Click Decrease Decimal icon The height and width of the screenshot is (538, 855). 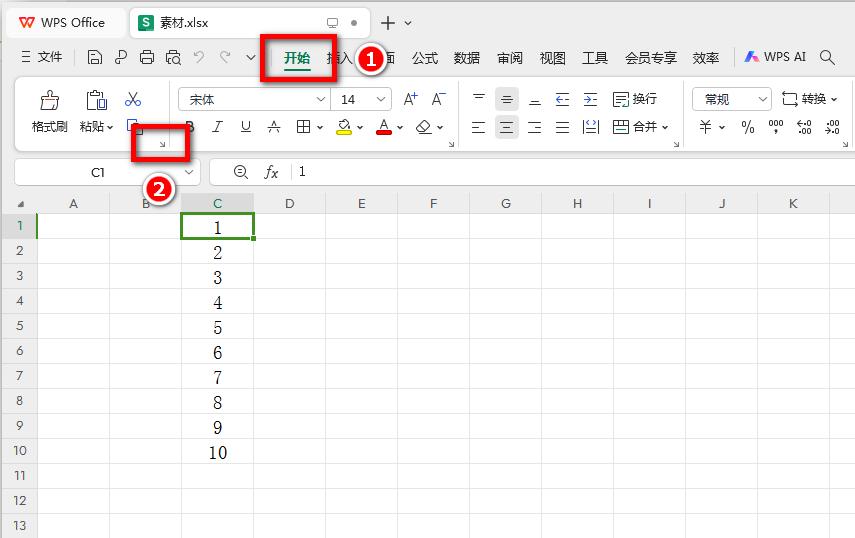(x=832, y=127)
